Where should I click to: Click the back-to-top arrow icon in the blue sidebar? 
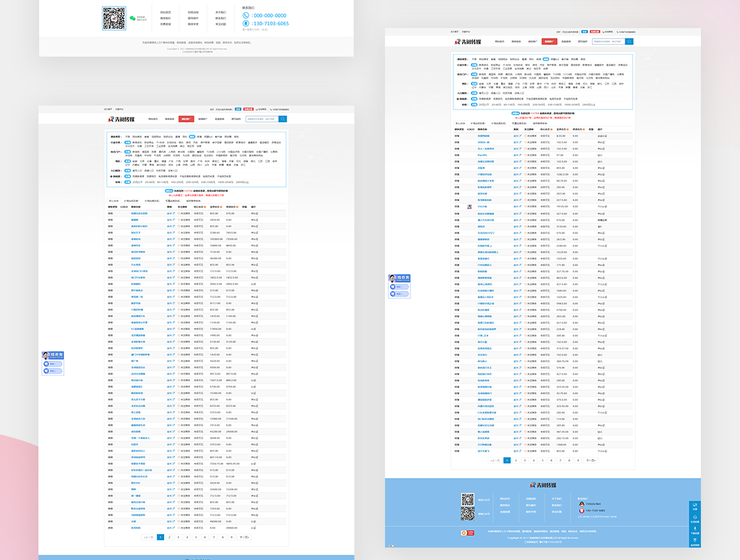694,539
